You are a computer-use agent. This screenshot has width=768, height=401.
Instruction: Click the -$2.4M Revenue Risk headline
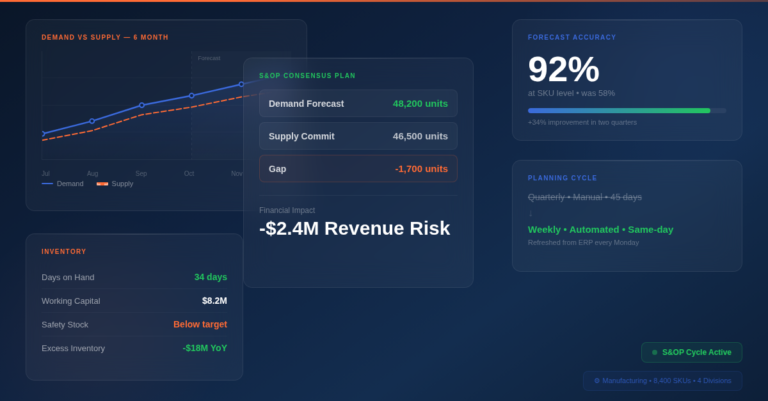[x=354, y=228]
